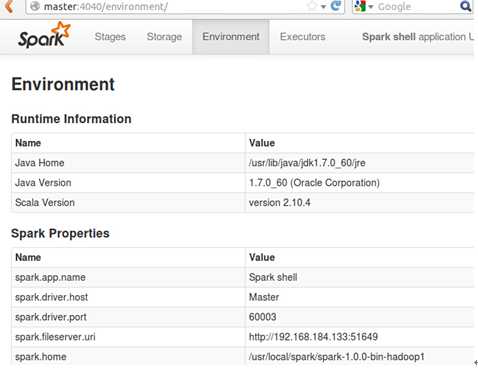This screenshot has width=478, height=387.
Task: Click the browser back arrow button
Action: 9,6
